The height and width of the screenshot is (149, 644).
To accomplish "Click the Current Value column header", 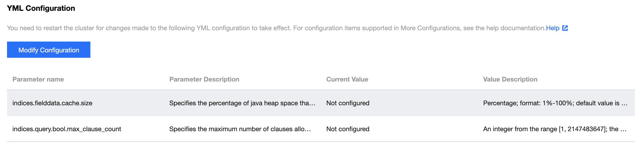I will coord(347,79).
